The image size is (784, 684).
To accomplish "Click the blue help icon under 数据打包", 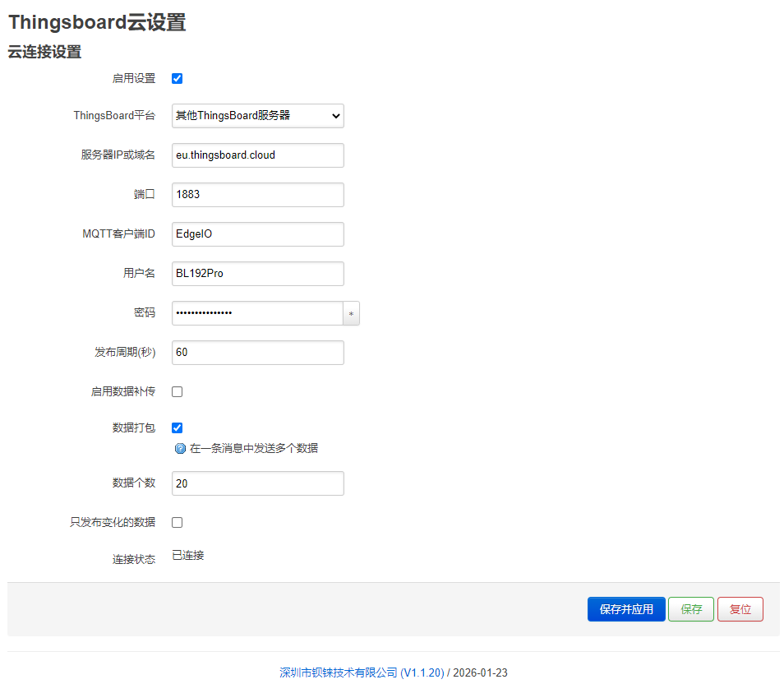I will [x=180, y=448].
